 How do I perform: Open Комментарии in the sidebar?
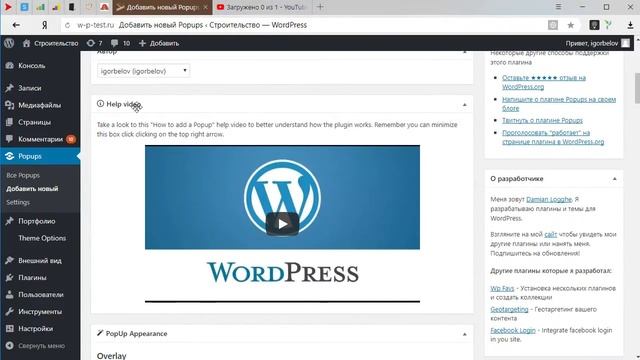pyautogui.click(x=40, y=139)
